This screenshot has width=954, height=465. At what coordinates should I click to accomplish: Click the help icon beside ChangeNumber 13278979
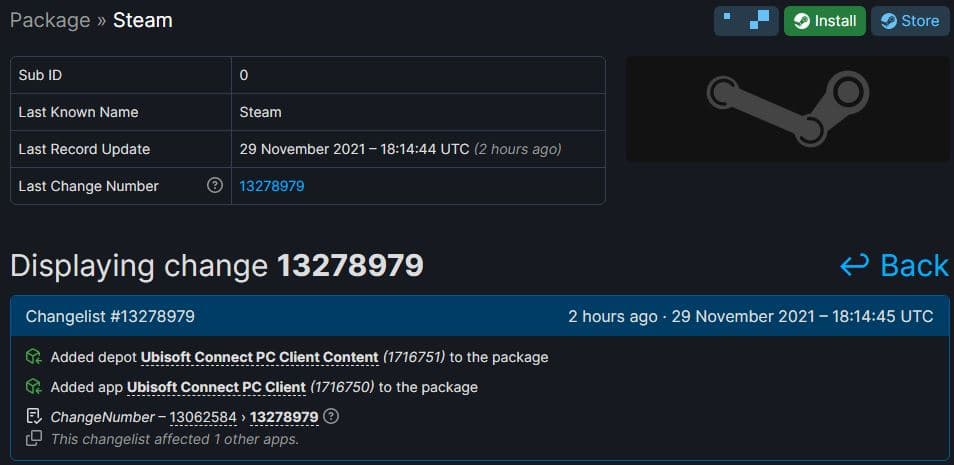pos(331,417)
